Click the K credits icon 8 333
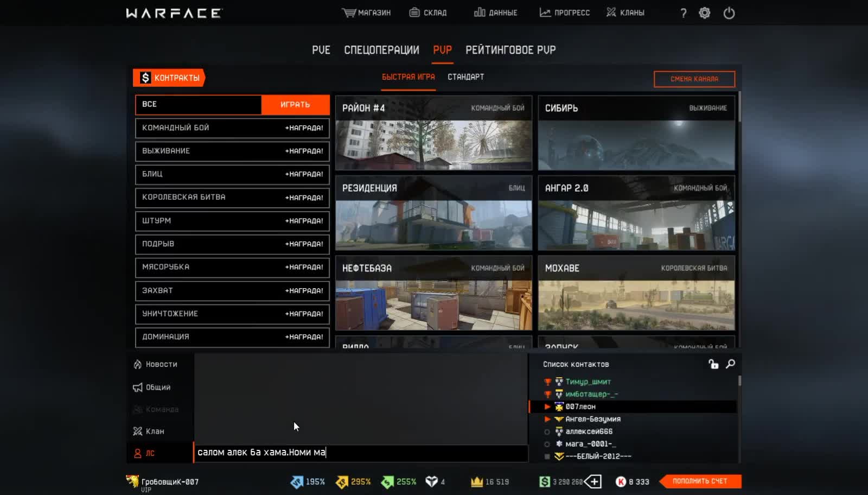Viewport: 868px width, 495px height. 621,481
